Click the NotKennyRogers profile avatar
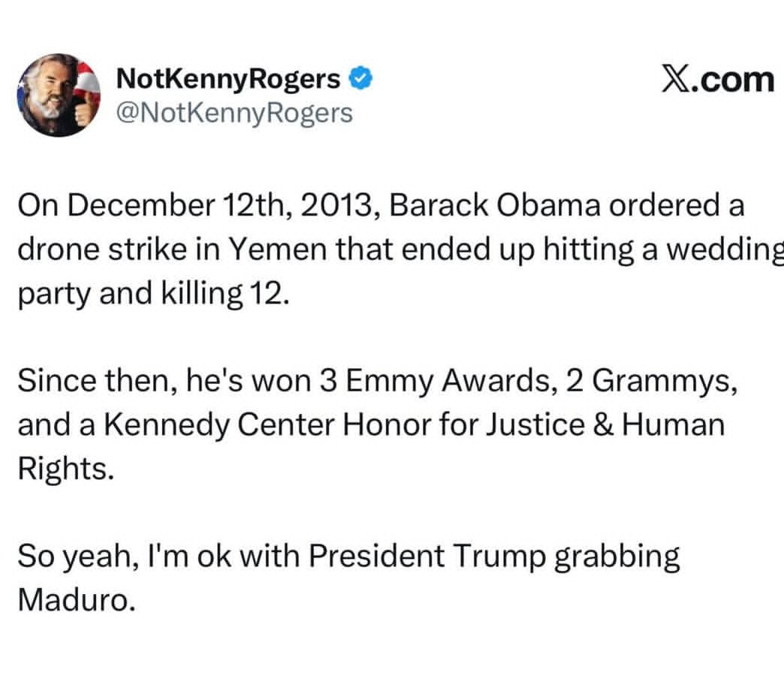This screenshot has height=679, width=784. tap(59, 95)
